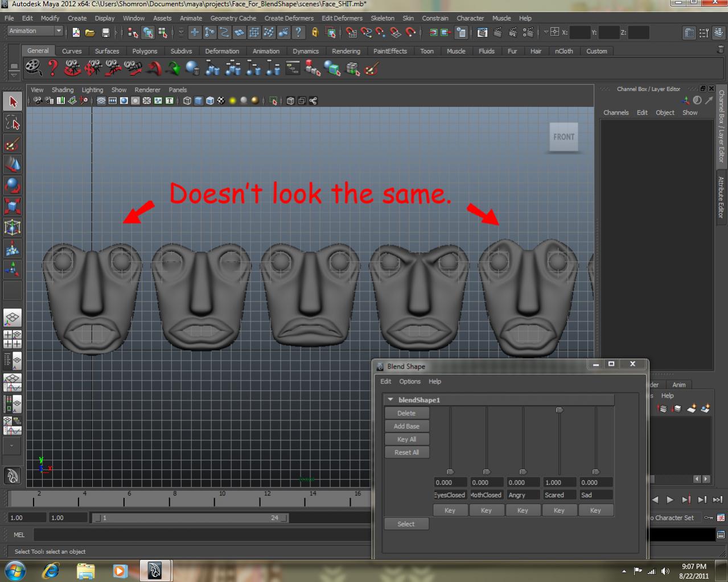Activate the Lasso select tool
This screenshot has height=582, width=728.
point(13,122)
